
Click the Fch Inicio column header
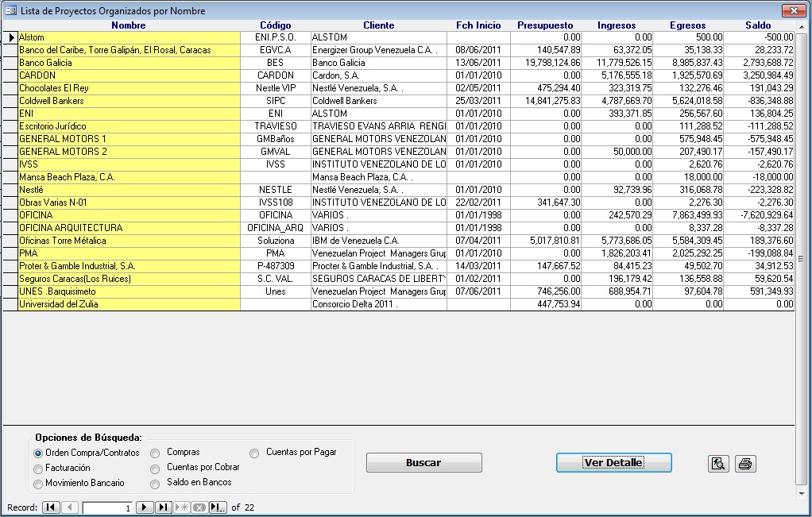(x=478, y=25)
